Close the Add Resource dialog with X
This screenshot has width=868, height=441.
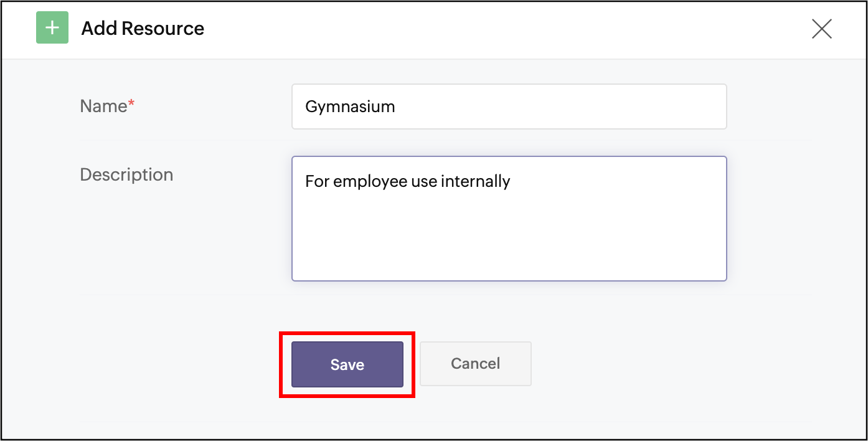[x=821, y=29]
